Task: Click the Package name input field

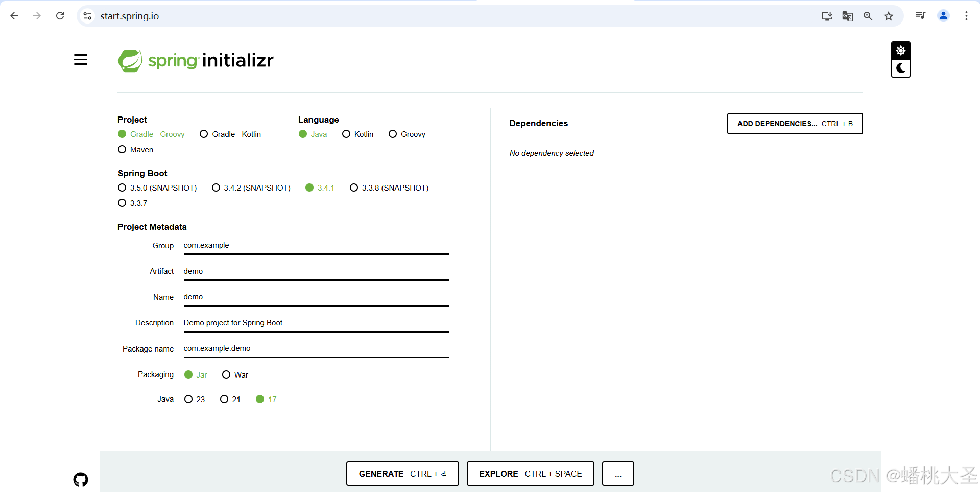Action: coord(316,349)
